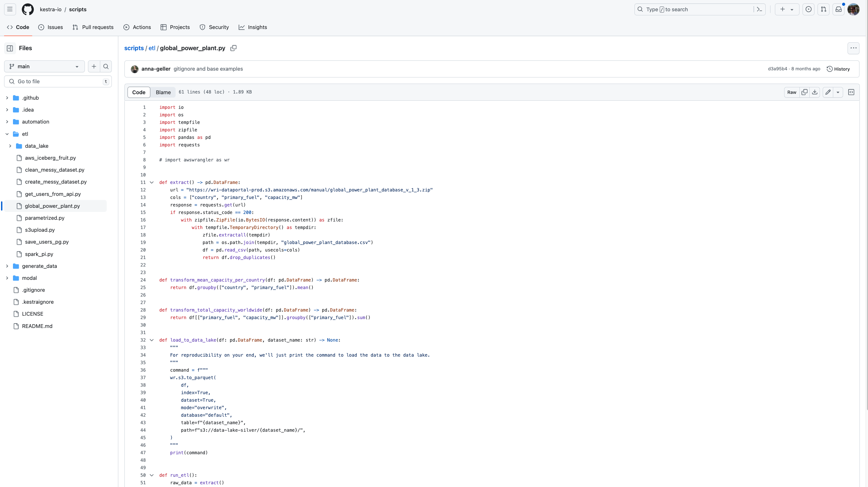Viewport: 868px width, 487px height.
Task: Collapse the file tree panel
Action: (9, 48)
